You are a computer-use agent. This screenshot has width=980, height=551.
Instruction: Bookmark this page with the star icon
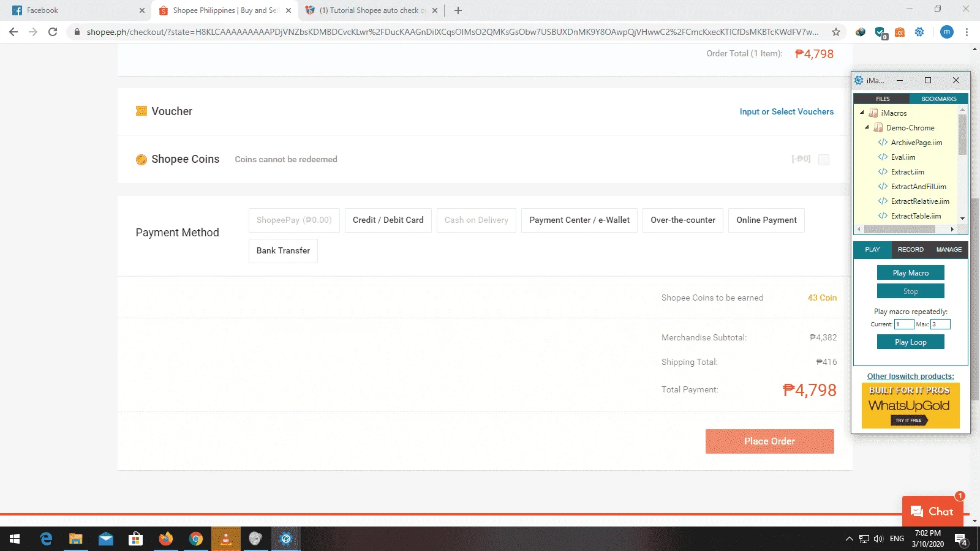tap(836, 32)
